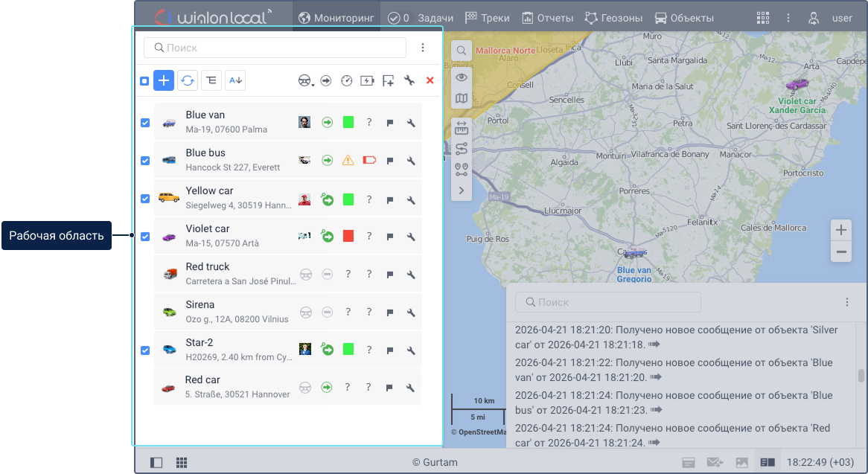The width and height of the screenshot is (868, 474).
Task: Click the ruler measure tool on map
Action: [x=462, y=127]
